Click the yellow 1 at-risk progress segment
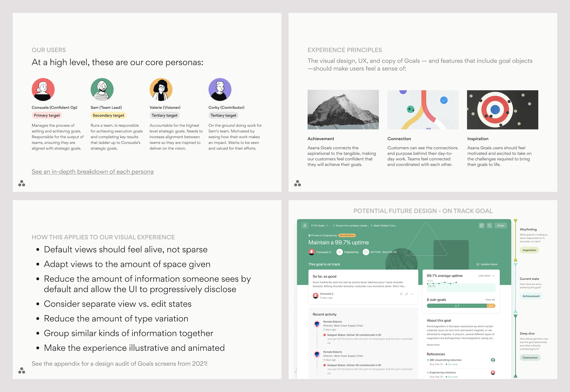 [491, 306]
